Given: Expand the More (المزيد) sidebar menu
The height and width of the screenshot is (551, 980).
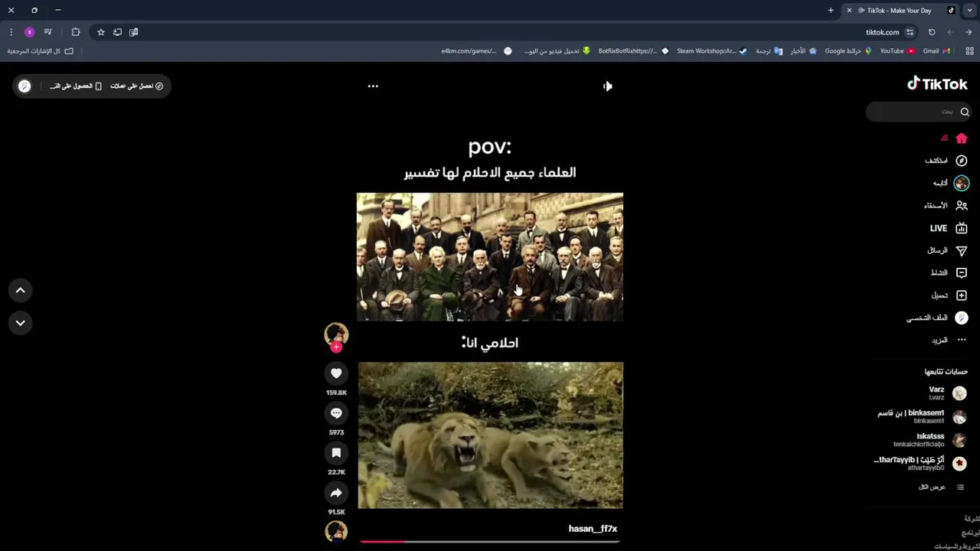Looking at the screenshot, I should pos(949,340).
